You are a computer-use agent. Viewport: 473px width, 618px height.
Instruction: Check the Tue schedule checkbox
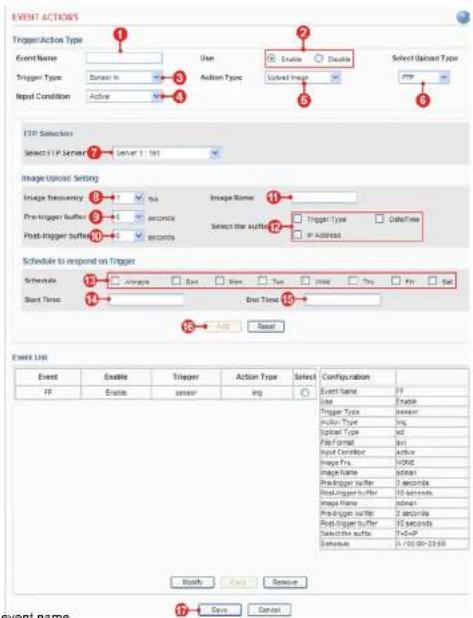tap(263, 281)
